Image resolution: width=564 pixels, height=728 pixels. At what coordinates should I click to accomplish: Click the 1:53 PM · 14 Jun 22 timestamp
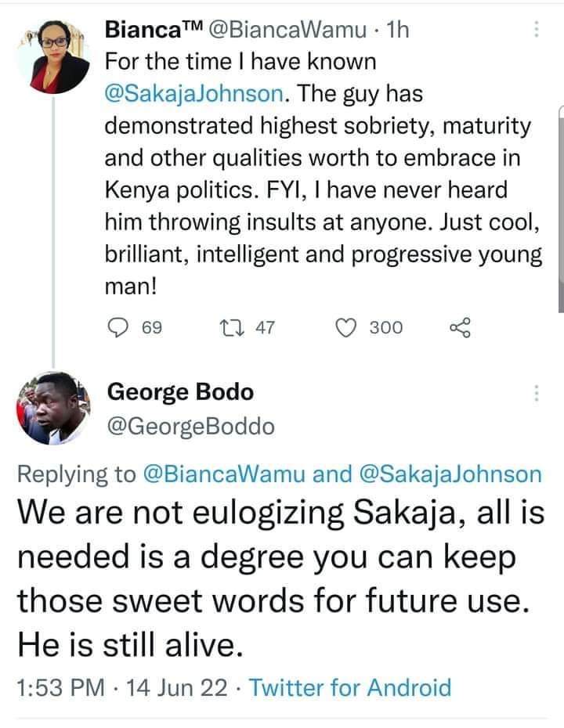click(x=123, y=688)
